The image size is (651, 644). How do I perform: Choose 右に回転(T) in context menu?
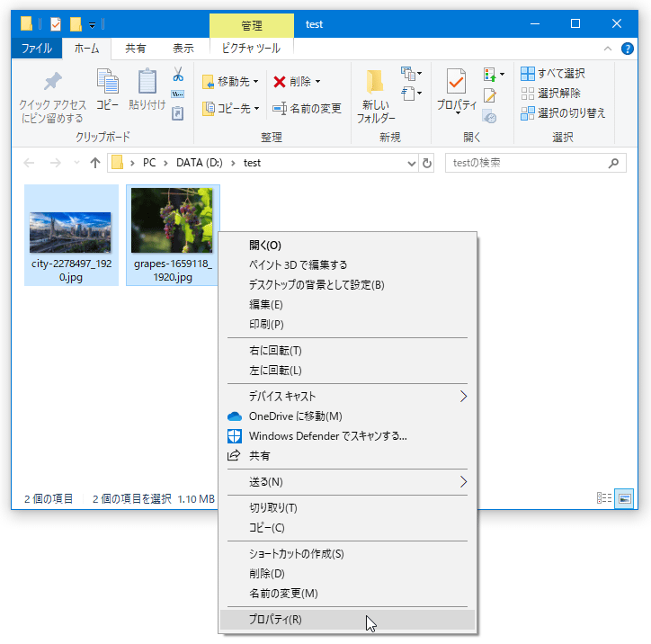tap(347, 351)
